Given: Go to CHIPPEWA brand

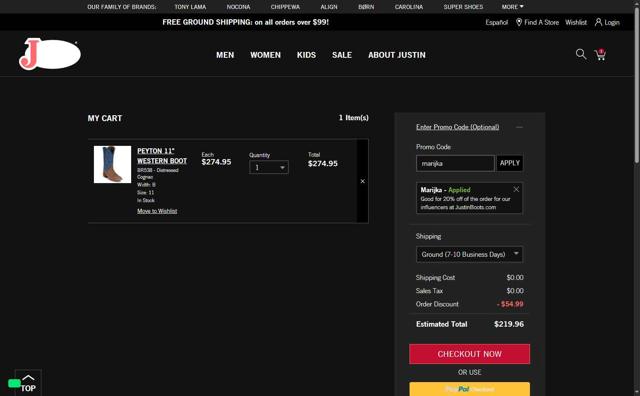Looking at the screenshot, I should click(x=285, y=7).
